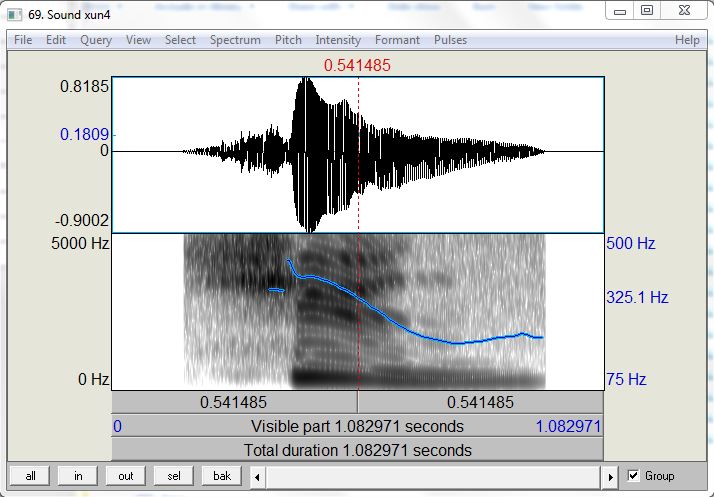
Task: Click the scrollbar left arrow
Action: pyautogui.click(x=257, y=477)
